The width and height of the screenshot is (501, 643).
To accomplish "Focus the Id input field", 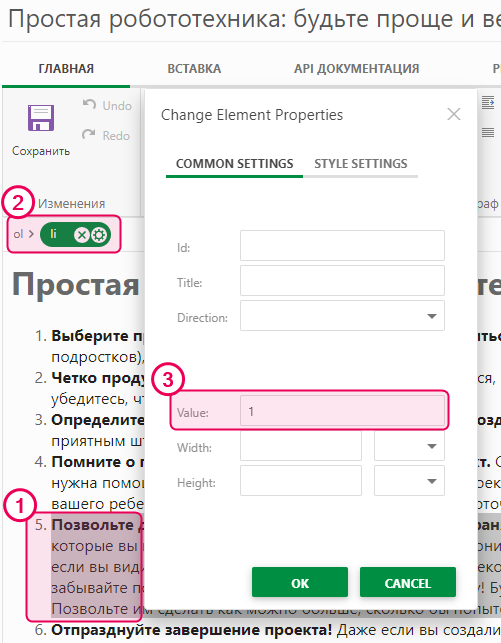I will pyautogui.click(x=342, y=246).
